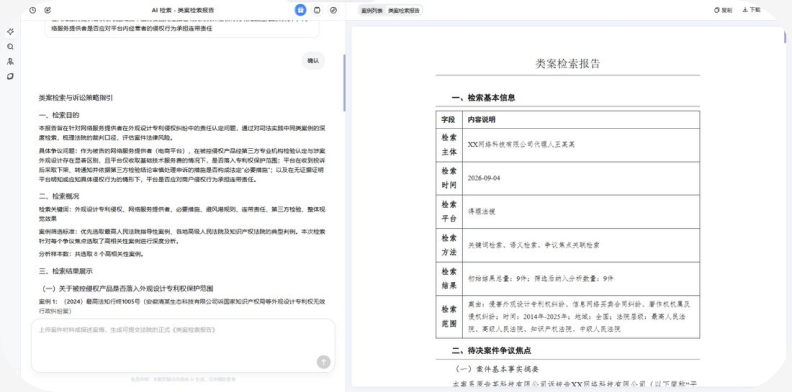
Task: Click report heading 二、待决案件争议焦点
Action: (x=491, y=351)
